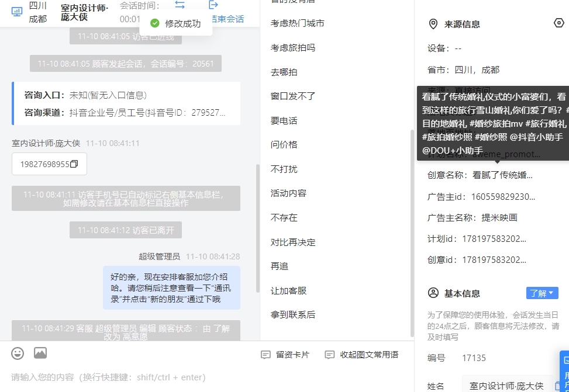Click the 结束会话 link
The image size is (569, 392).
[x=227, y=19]
